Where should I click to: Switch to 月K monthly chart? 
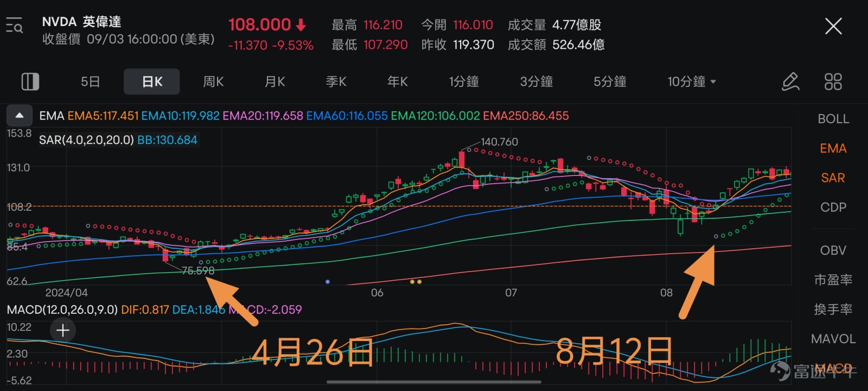click(x=275, y=82)
